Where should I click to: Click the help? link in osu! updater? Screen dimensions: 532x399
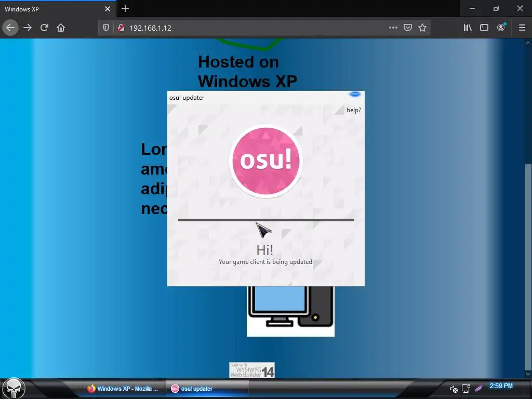pos(353,110)
